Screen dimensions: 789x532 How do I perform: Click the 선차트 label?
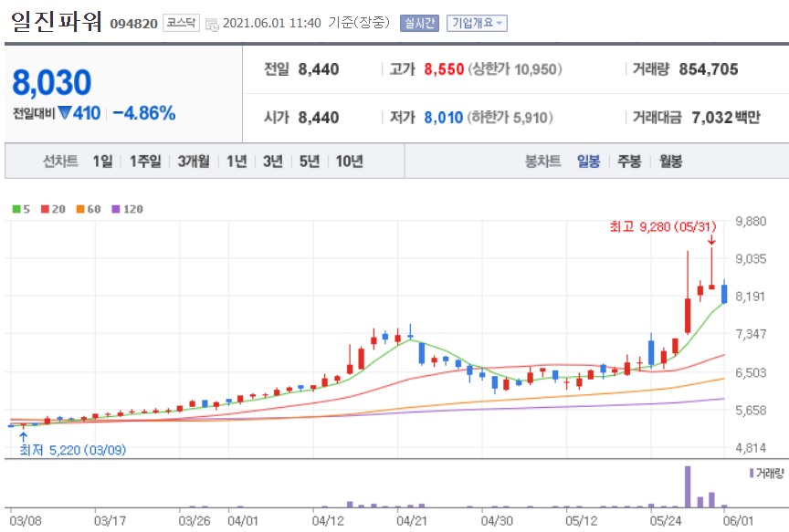(x=60, y=162)
